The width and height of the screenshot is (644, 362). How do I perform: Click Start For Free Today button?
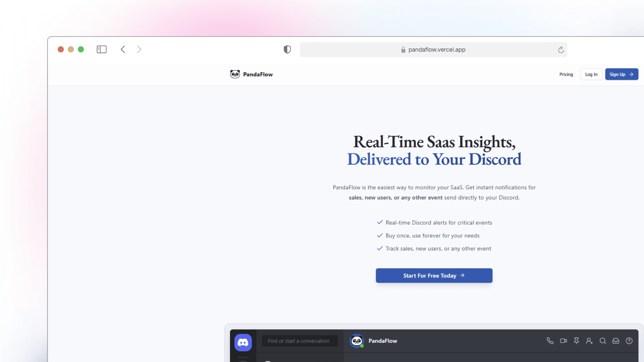434,276
